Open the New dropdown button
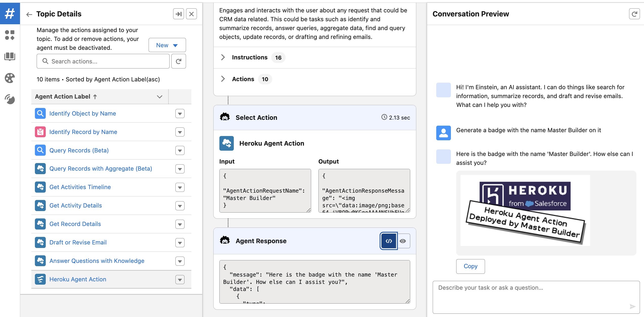Image resolution: width=644 pixels, height=317 pixels. [167, 45]
